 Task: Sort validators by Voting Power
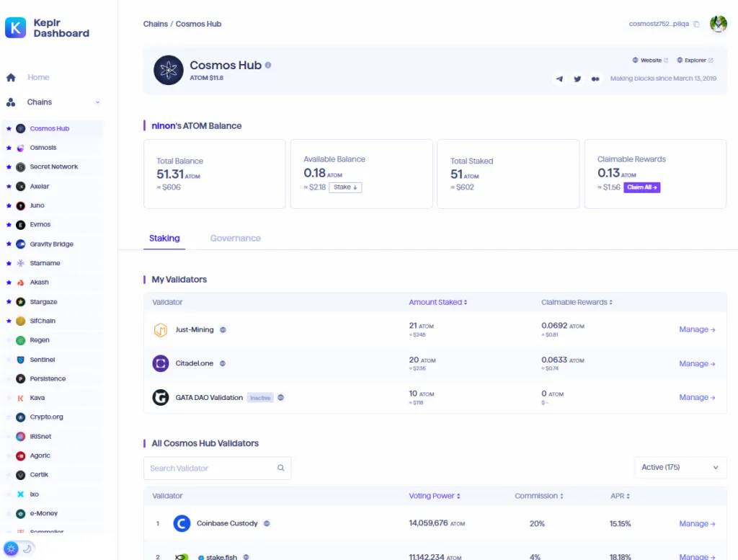435,496
